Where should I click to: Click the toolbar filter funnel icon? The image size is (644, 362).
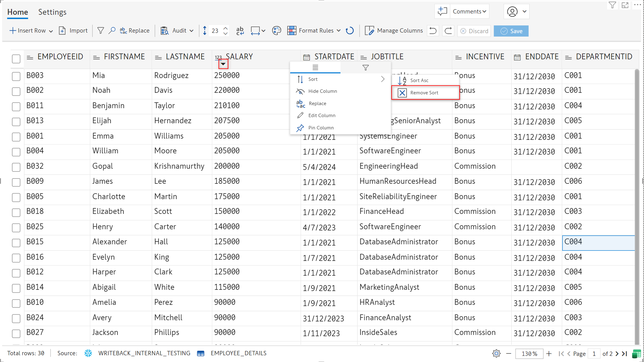101,31
